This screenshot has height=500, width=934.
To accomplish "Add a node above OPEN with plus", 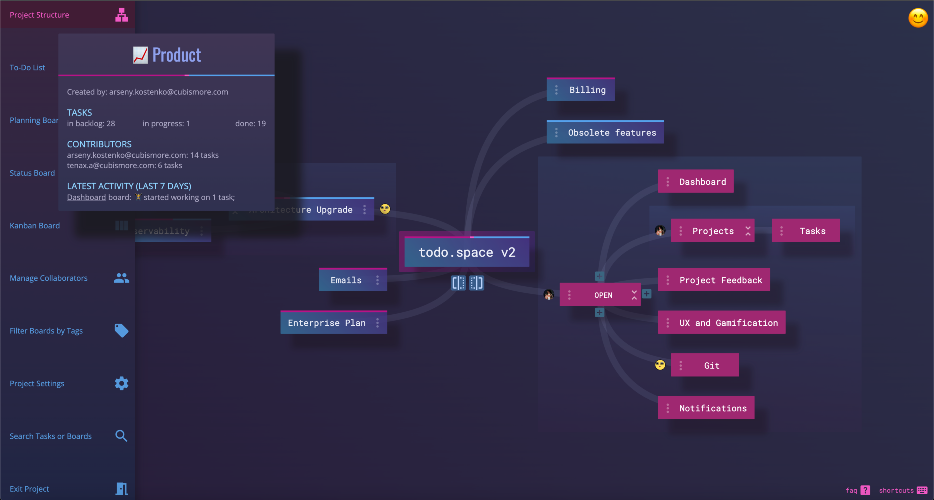I will point(599,276).
